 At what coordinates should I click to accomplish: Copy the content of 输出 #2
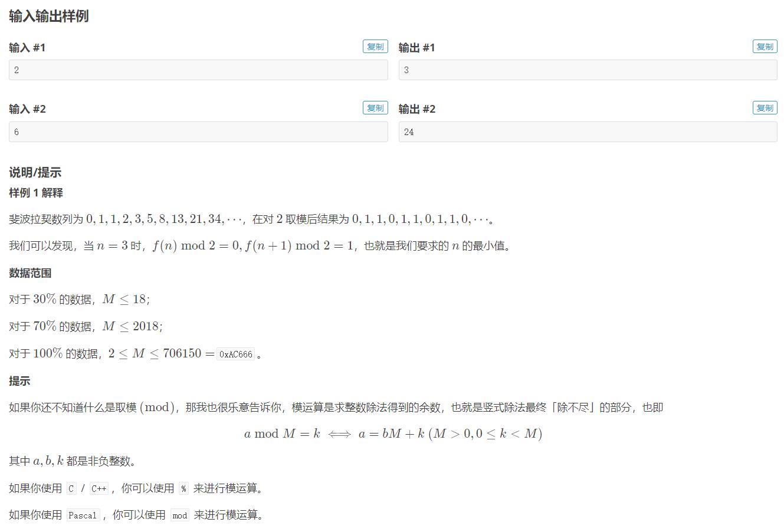click(x=765, y=108)
